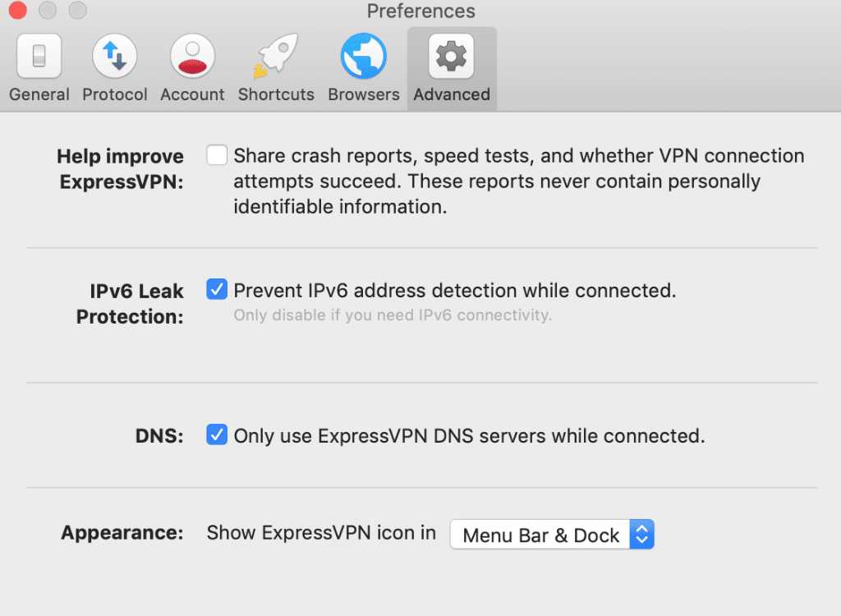Click the Browsers tab label
Image resolution: width=841 pixels, height=616 pixels.
coord(364,94)
